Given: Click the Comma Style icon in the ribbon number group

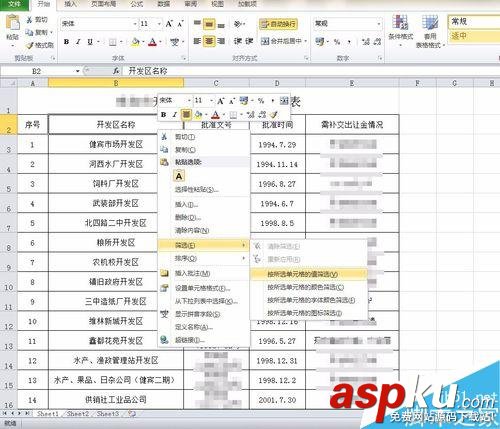Looking at the screenshot, I should click(349, 42).
